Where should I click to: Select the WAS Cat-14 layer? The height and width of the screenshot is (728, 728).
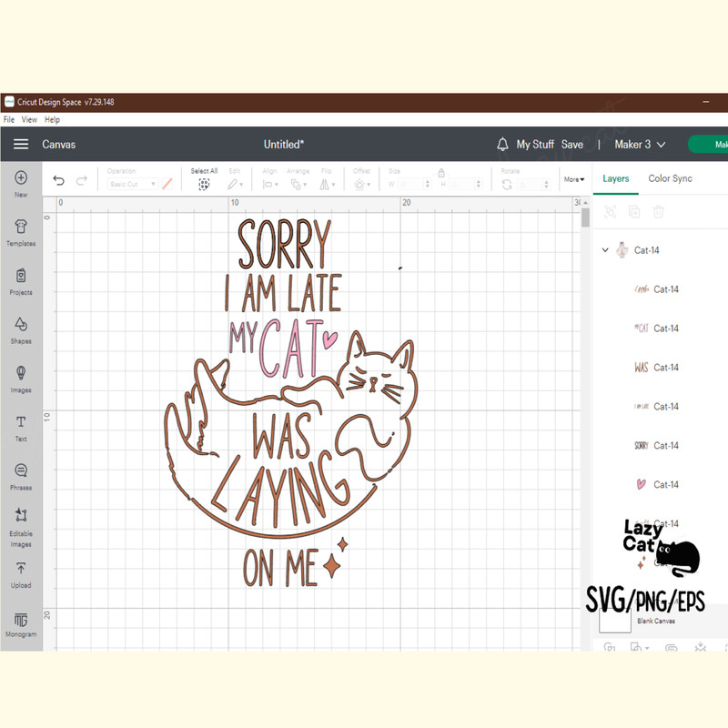click(x=664, y=368)
